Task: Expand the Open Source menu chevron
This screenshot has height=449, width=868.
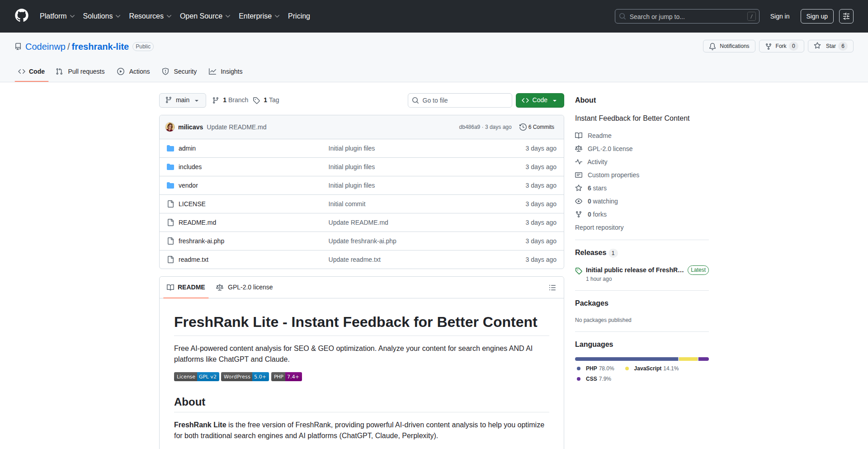Action: tap(228, 16)
